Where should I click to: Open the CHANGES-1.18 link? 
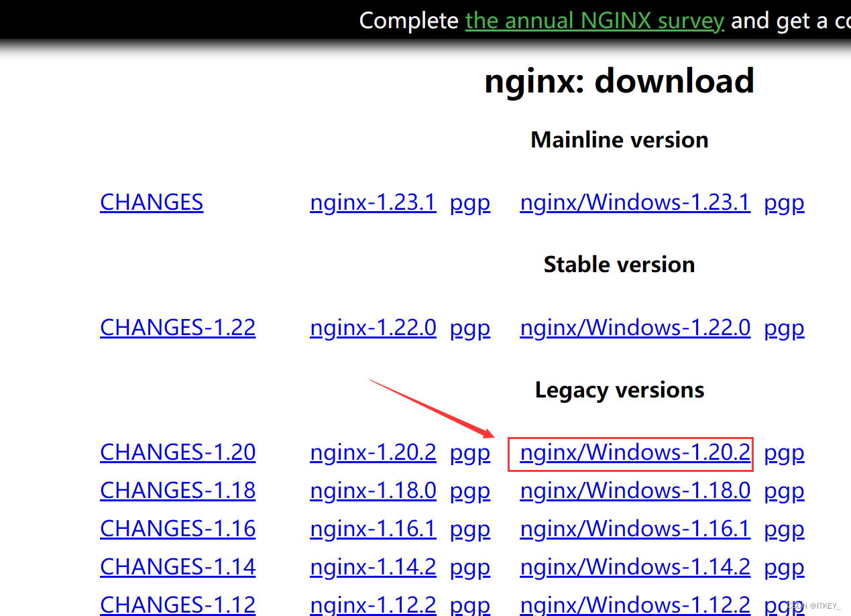178,491
